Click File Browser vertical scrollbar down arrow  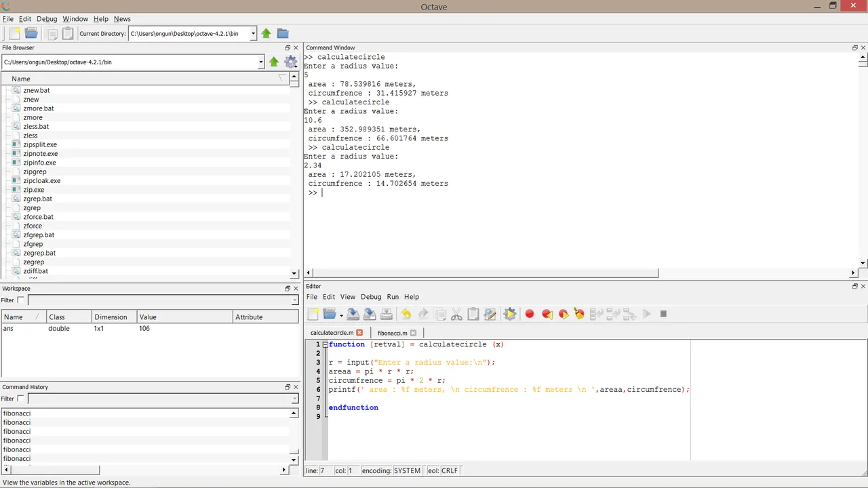(294, 274)
